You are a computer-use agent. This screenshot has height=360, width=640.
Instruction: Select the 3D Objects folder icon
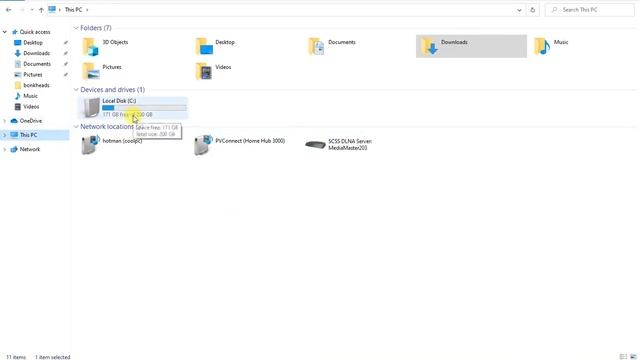[x=90, y=46]
